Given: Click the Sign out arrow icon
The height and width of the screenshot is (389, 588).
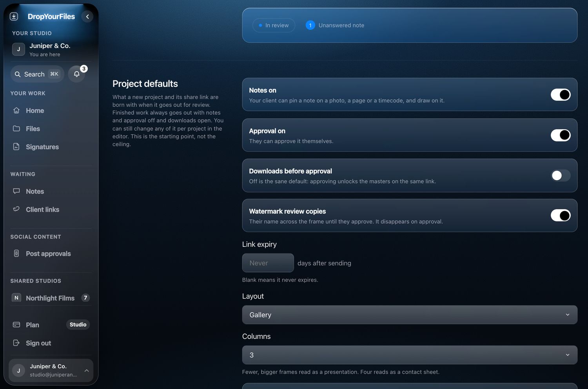Looking at the screenshot, I should click(x=16, y=343).
